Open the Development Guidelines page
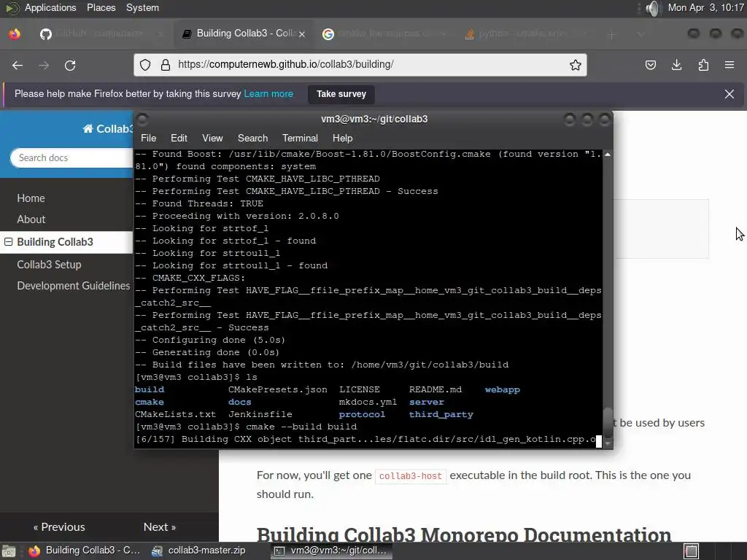Screen dimensions: 747x560 tap(74, 286)
